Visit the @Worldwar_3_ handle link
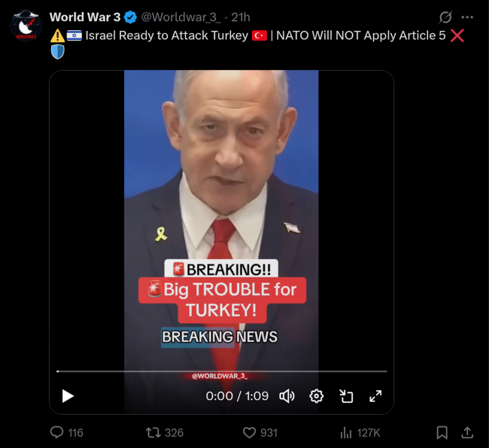The width and height of the screenshot is (489, 448). (181, 17)
